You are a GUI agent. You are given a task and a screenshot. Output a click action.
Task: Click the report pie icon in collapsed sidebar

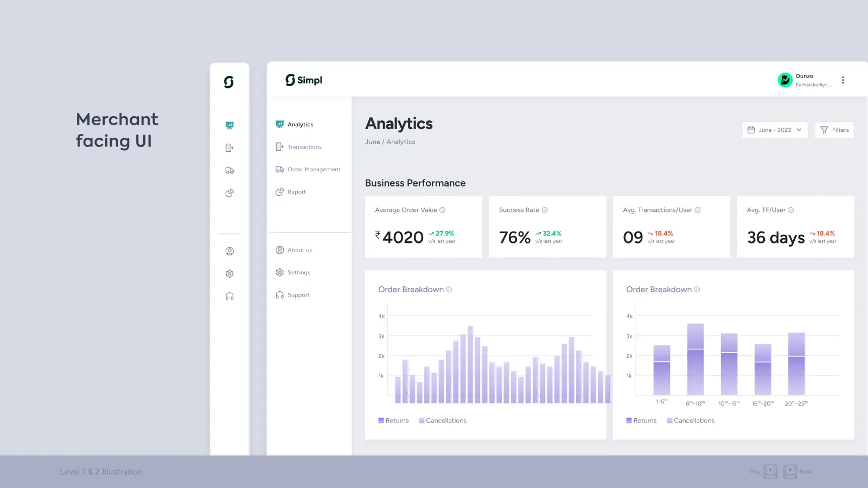[x=229, y=193]
